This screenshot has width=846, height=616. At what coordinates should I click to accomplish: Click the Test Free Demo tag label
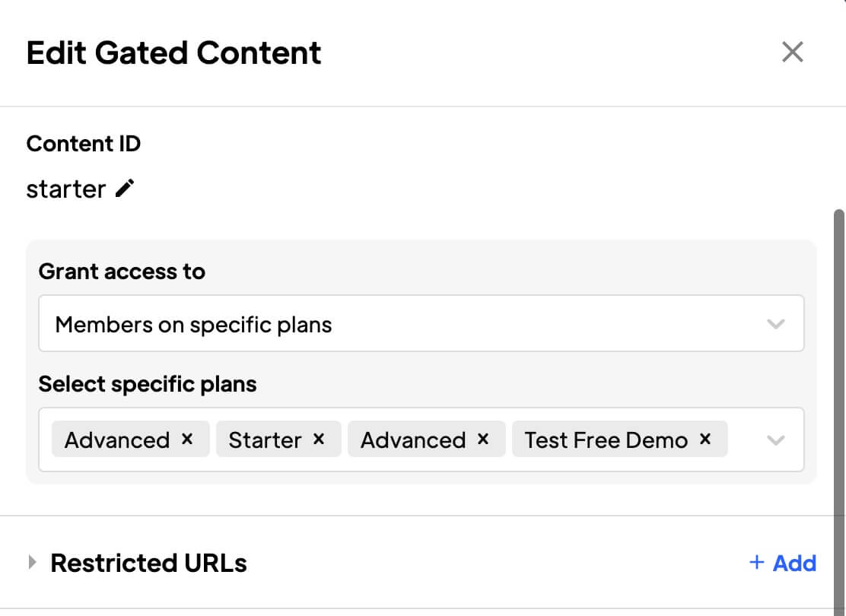606,440
